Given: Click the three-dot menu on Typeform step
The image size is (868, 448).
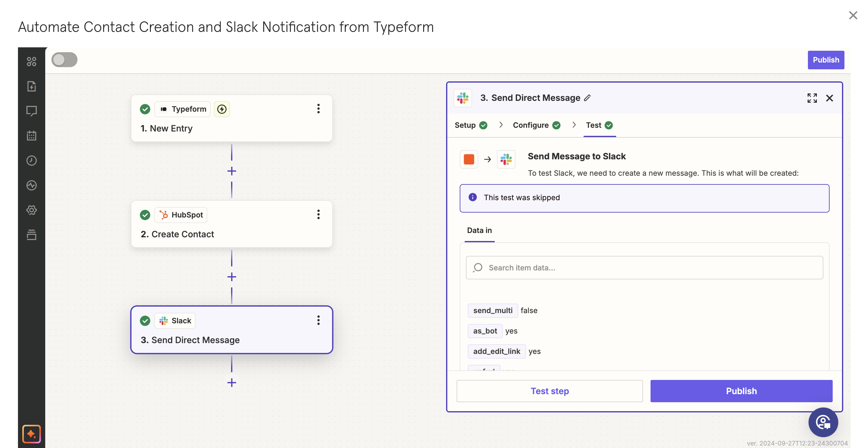Looking at the screenshot, I should 318,109.
